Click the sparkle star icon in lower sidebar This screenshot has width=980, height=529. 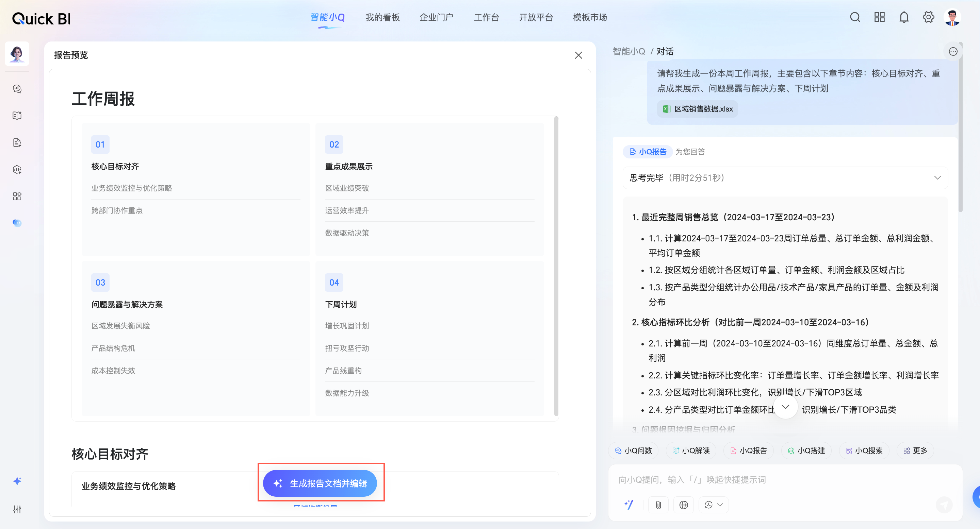click(17, 481)
